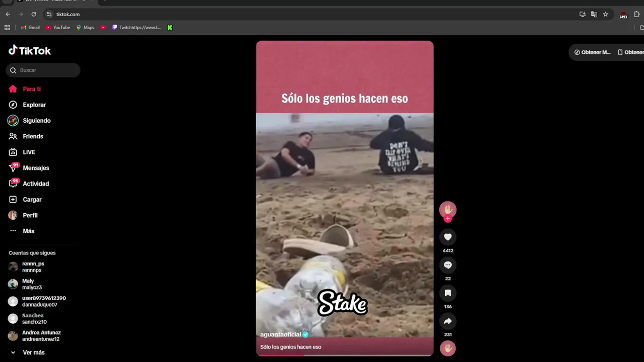The image size is (644, 362).
Task: Open creator avatar above like button
Action: pyautogui.click(x=448, y=210)
